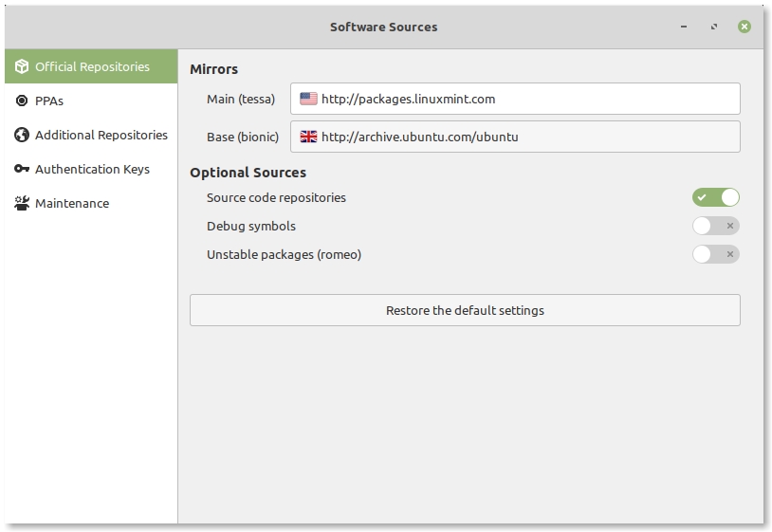Click the Unstable packages (romeo) label
This screenshot has height=532, width=772.
(x=285, y=255)
